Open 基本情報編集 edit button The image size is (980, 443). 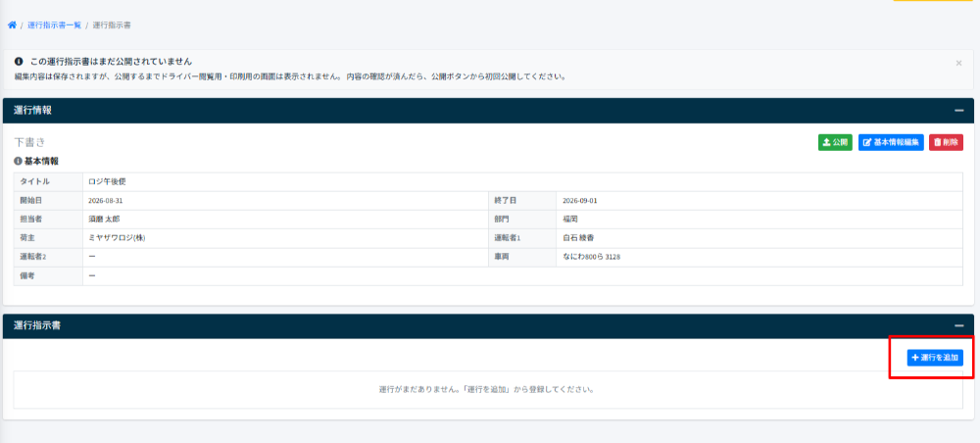point(891,142)
